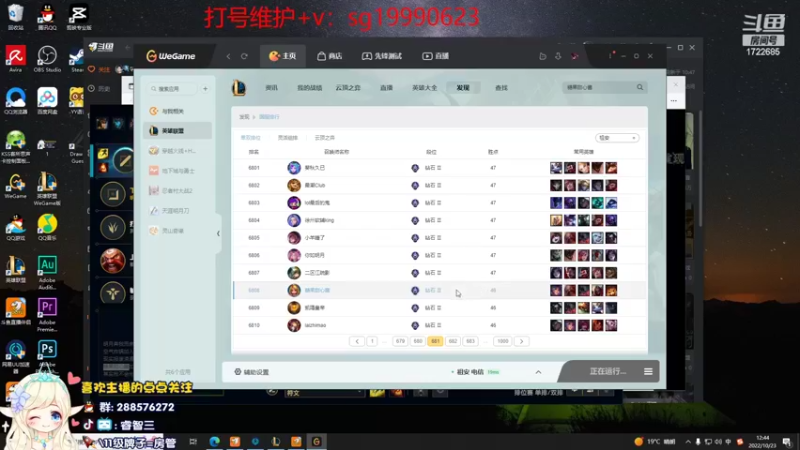Select the 发现 navigation item
Viewport: 800px width, 450px height.
(463, 88)
